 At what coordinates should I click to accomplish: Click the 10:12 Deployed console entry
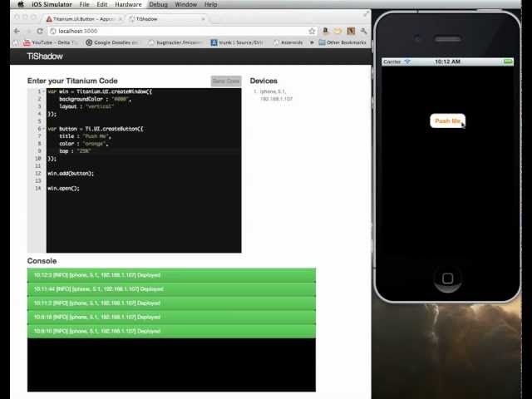click(x=171, y=275)
